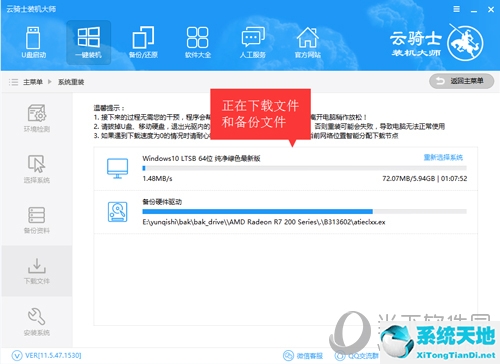Click the 温馨提示 heading text
The image size is (500, 364).
pos(109,108)
